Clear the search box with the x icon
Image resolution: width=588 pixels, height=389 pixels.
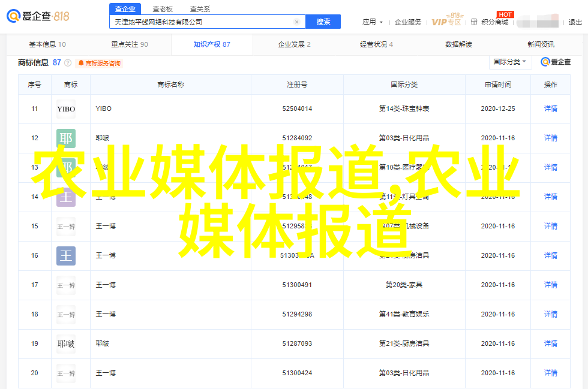point(296,22)
